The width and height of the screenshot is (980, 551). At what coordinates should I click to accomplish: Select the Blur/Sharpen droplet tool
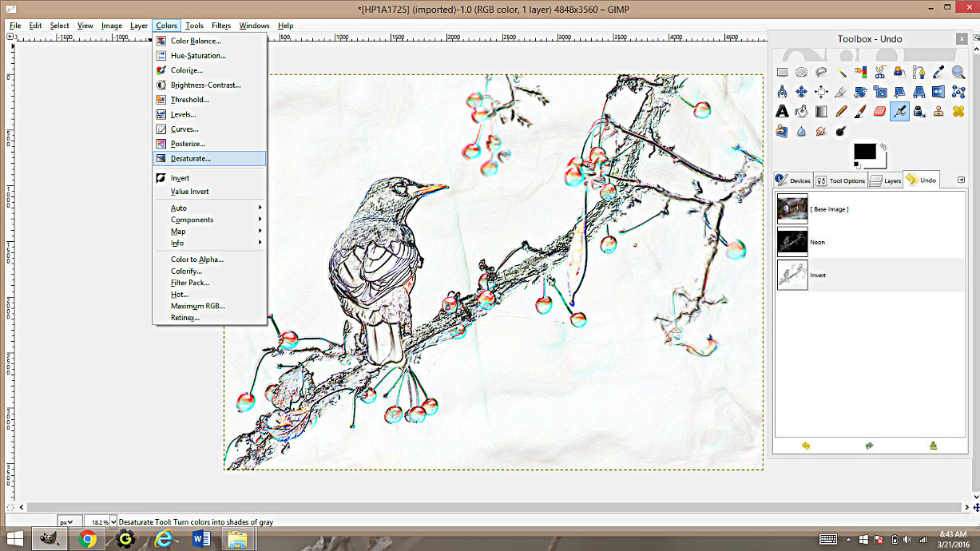pos(801,131)
